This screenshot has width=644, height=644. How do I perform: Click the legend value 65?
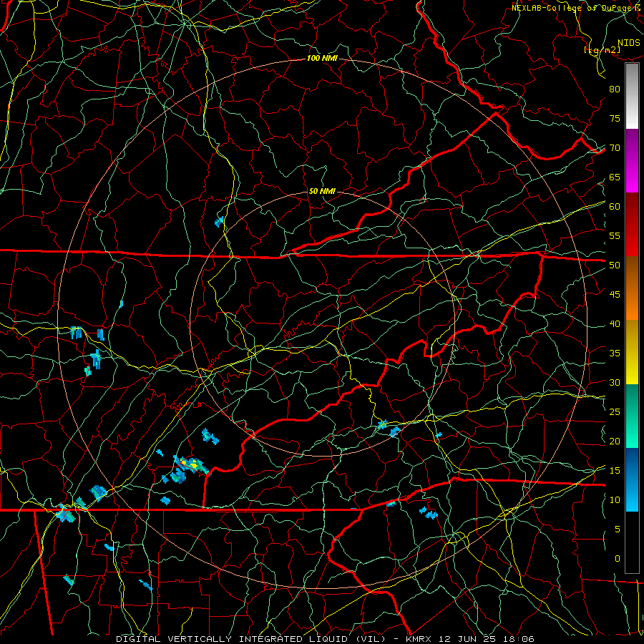coord(615,177)
